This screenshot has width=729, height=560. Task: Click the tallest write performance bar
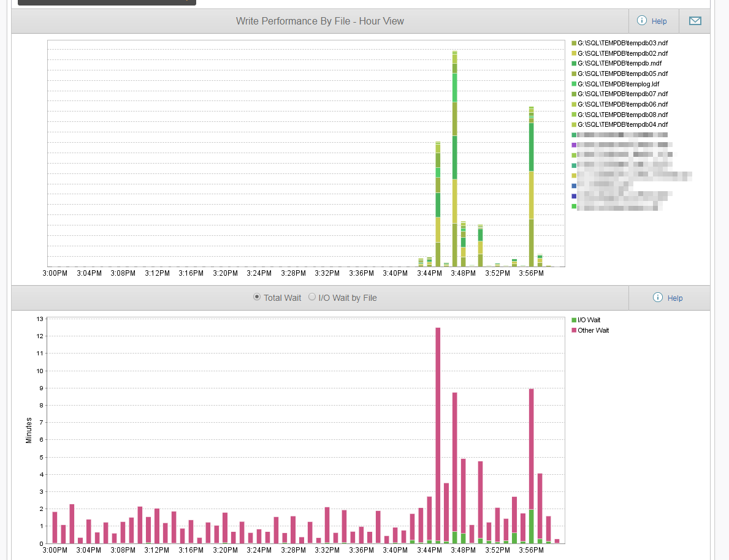(455, 159)
